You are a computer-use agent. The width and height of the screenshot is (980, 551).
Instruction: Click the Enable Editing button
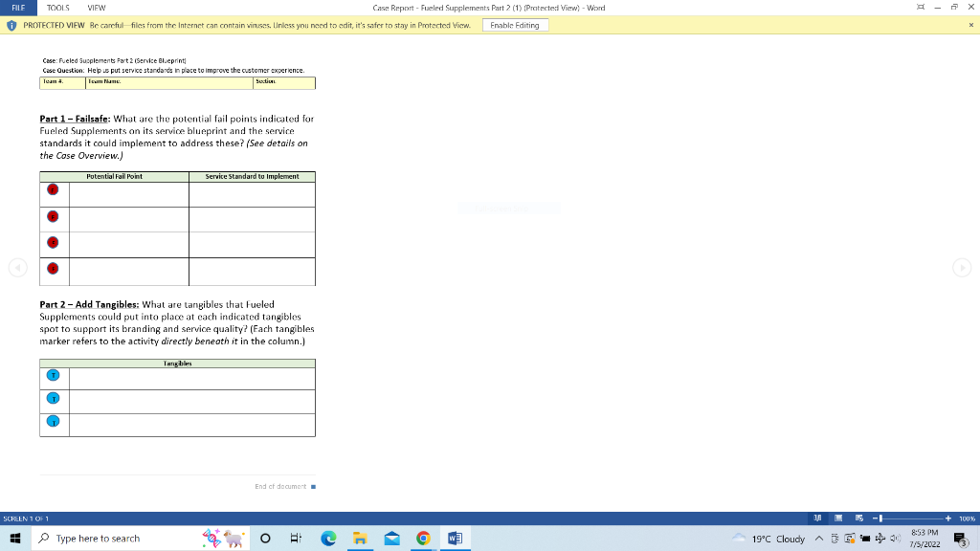[515, 25]
